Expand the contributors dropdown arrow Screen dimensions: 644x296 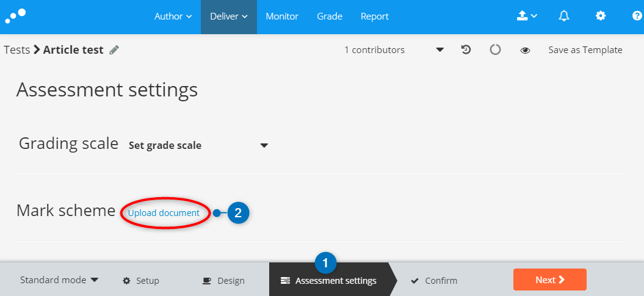click(x=440, y=50)
